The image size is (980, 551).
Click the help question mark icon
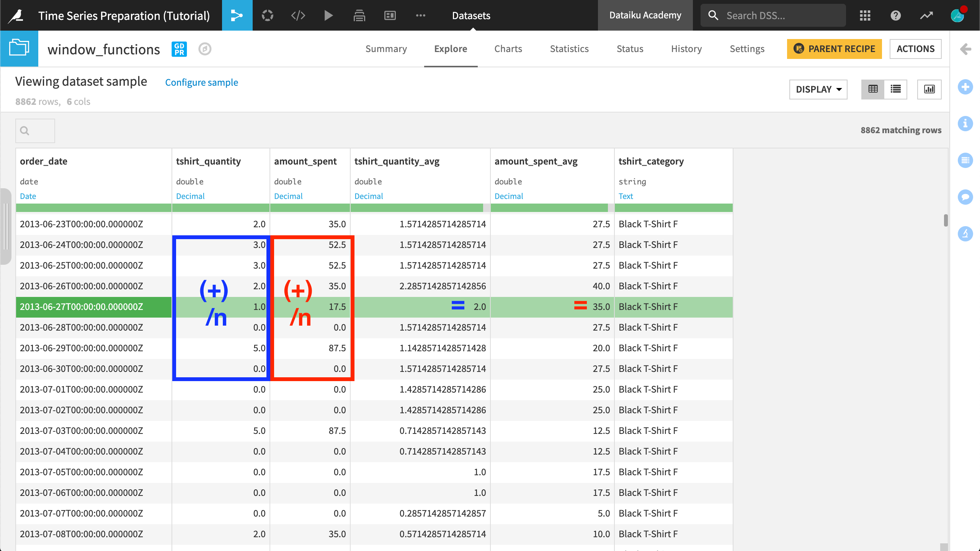tap(896, 15)
